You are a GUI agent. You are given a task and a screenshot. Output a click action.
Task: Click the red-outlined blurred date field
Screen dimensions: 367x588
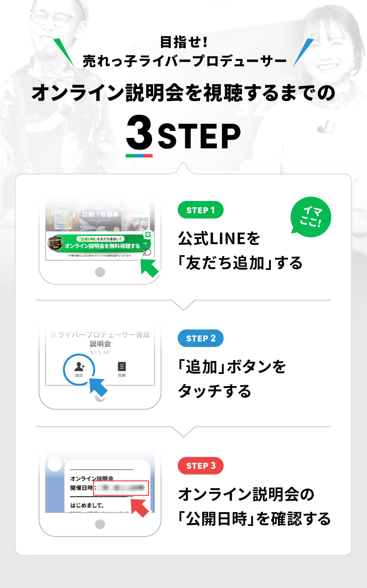pyautogui.click(x=121, y=487)
